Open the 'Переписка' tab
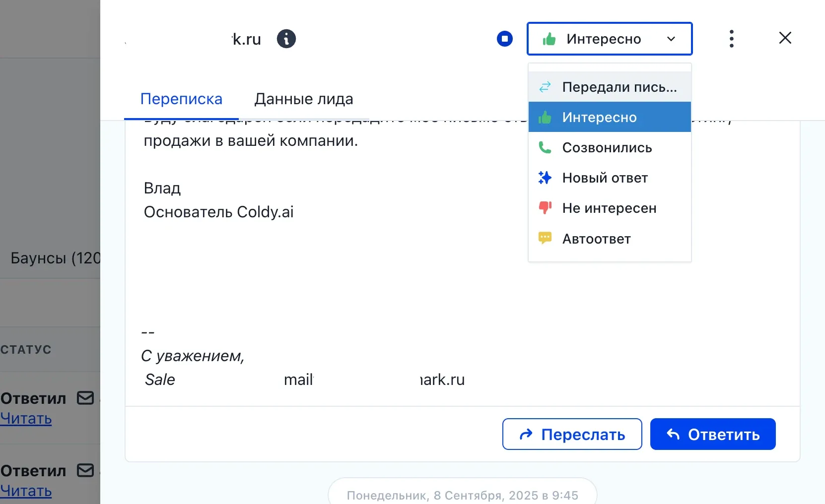 [x=181, y=99]
